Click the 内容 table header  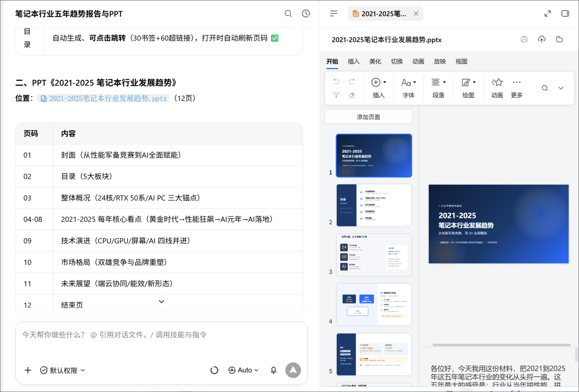(68, 134)
